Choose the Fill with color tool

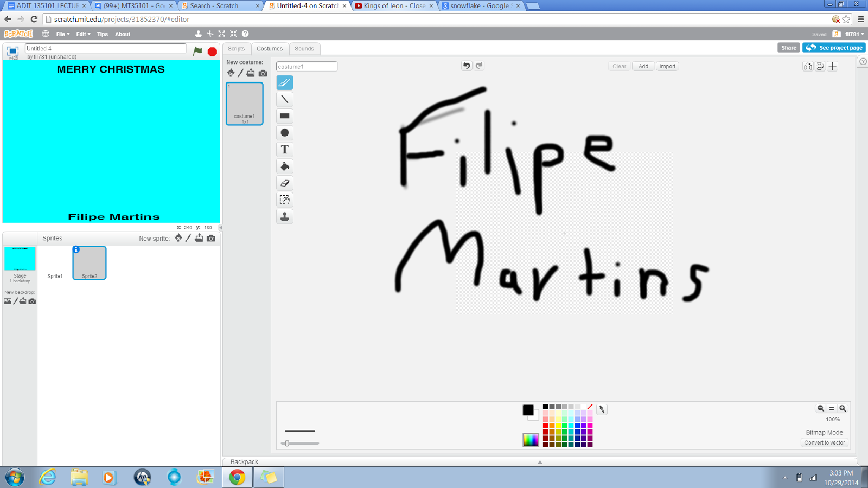pyautogui.click(x=284, y=166)
